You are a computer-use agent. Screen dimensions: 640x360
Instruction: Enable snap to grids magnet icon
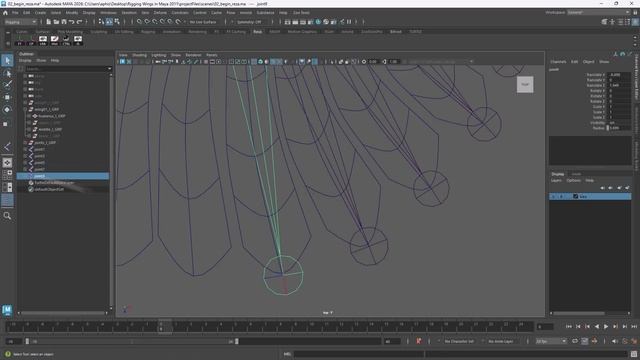coord(139,22)
